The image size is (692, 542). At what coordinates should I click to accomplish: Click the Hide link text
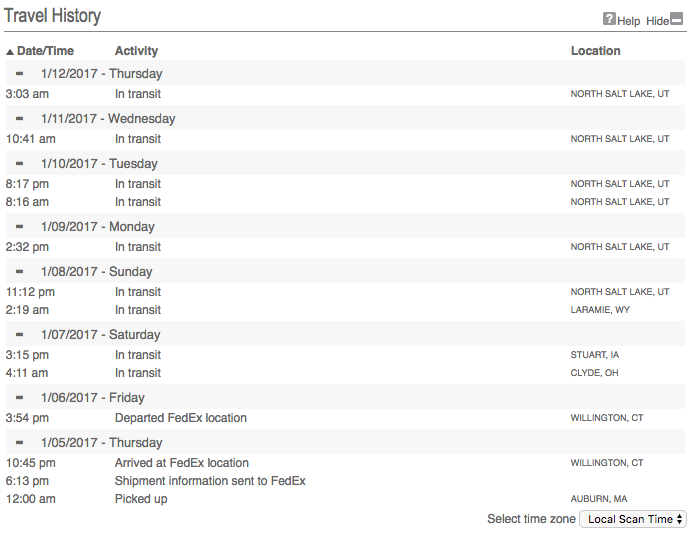(657, 21)
